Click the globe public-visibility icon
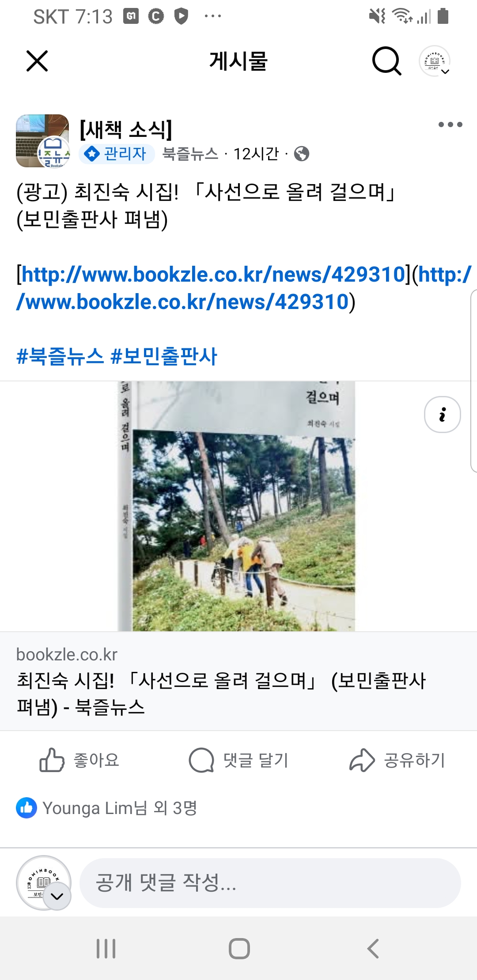This screenshot has height=980, width=477. (302, 154)
